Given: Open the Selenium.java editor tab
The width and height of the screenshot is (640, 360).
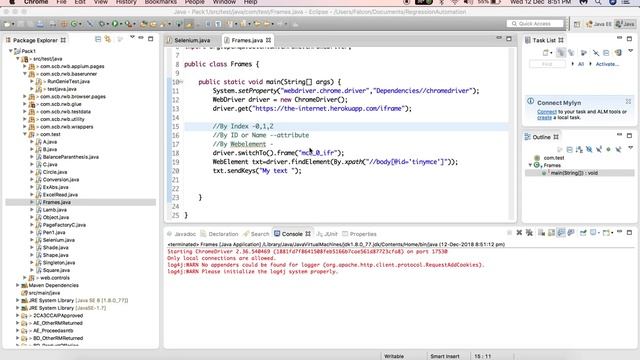Looking at the screenshot, I should click(192, 40).
